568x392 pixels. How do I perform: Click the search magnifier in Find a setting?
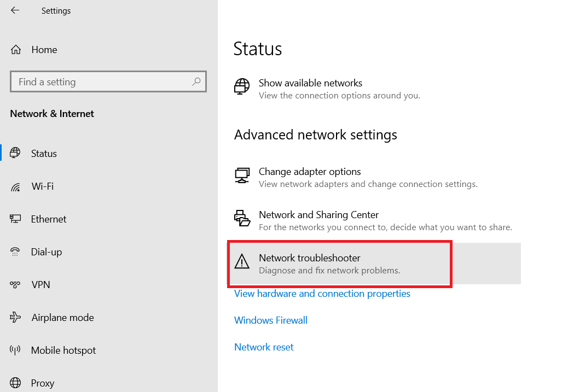(196, 81)
